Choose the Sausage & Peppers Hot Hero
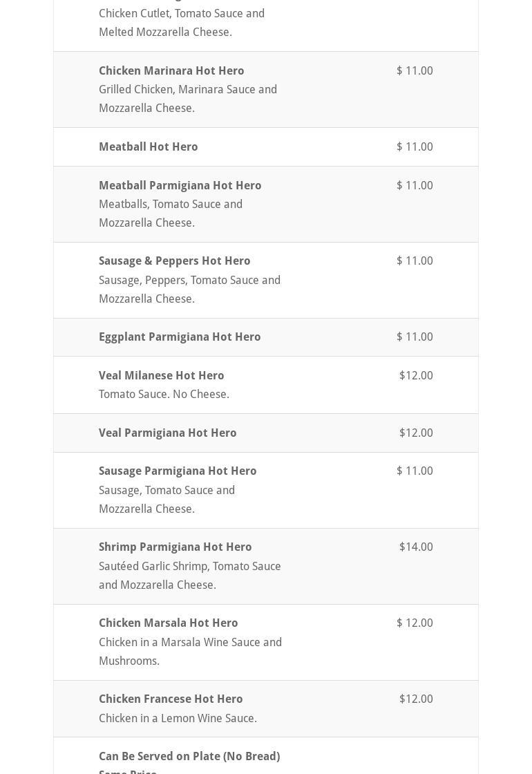The width and height of the screenshot is (532, 774). click(174, 261)
